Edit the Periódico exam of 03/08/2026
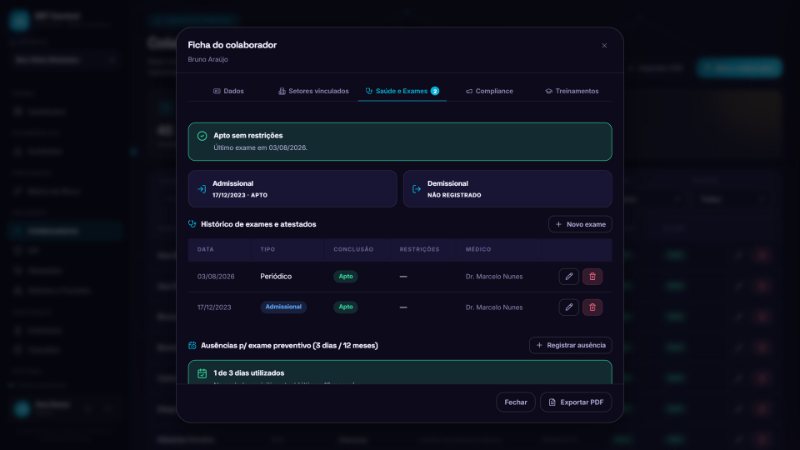This screenshot has height=450, width=800. point(568,276)
